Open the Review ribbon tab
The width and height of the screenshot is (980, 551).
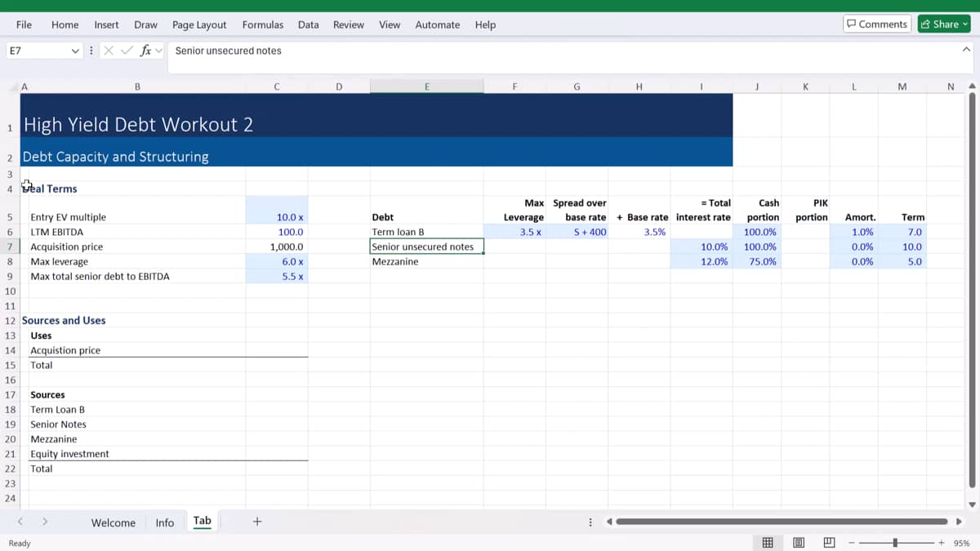click(348, 24)
